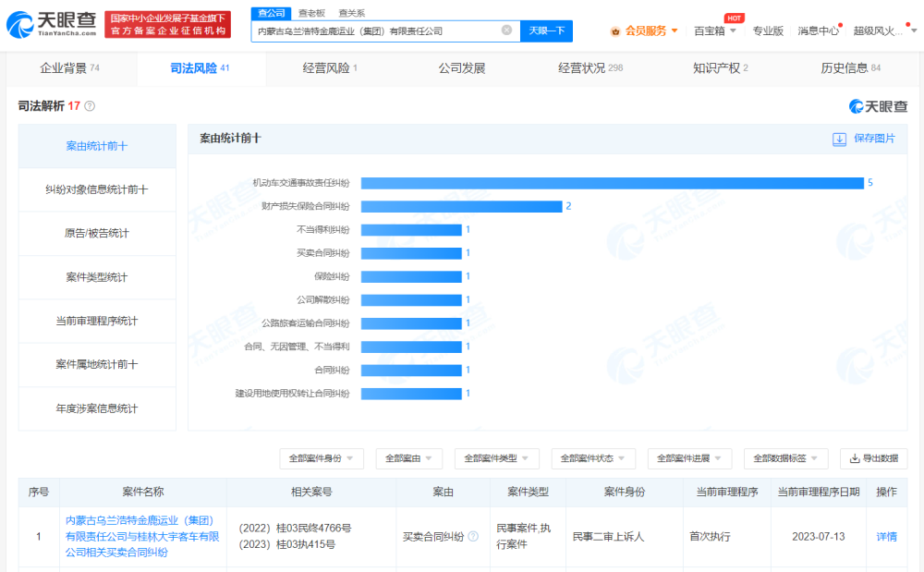The image size is (924, 572).
Task: Click the 首次执行 cell in row 1
Action: coord(710,537)
